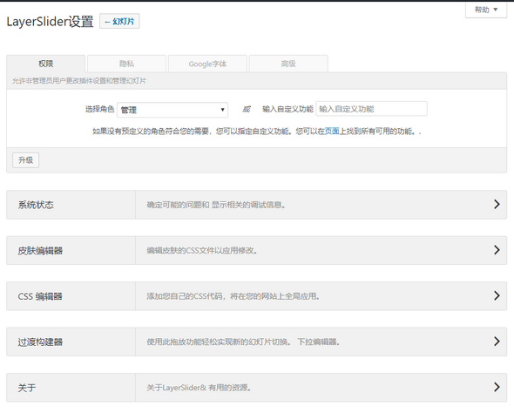
Task: Focus the 输入自定义功能 input field
Action: (x=371, y=109)
